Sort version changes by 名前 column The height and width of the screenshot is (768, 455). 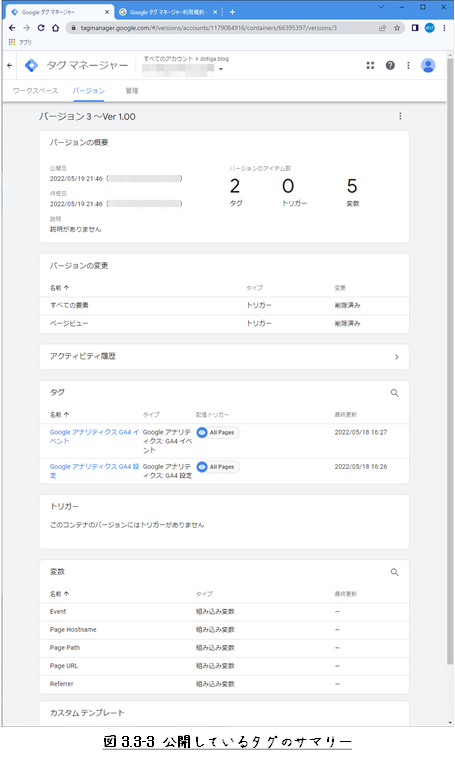pyautogui.click(x=59, y=288)
